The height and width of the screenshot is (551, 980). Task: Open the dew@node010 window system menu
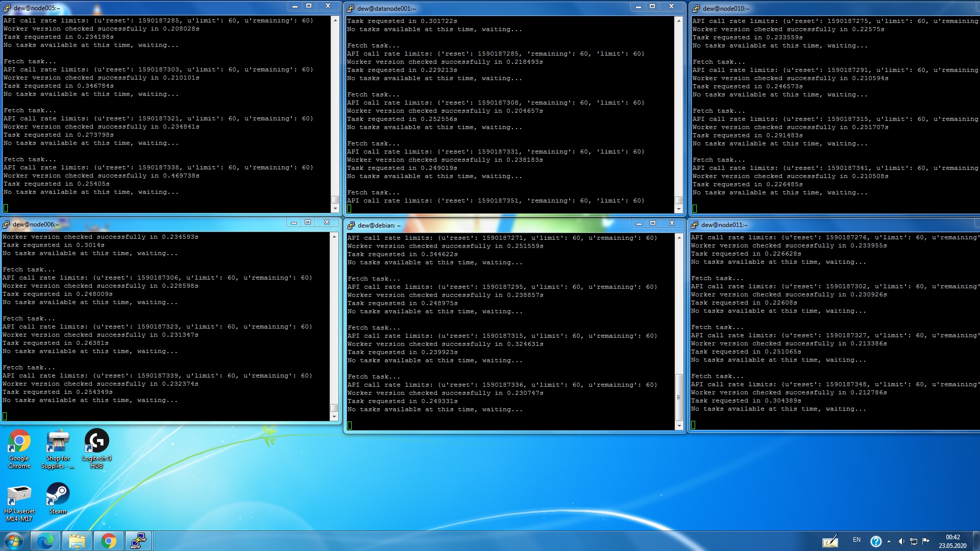pyautogui.click(x=695, y=8)
